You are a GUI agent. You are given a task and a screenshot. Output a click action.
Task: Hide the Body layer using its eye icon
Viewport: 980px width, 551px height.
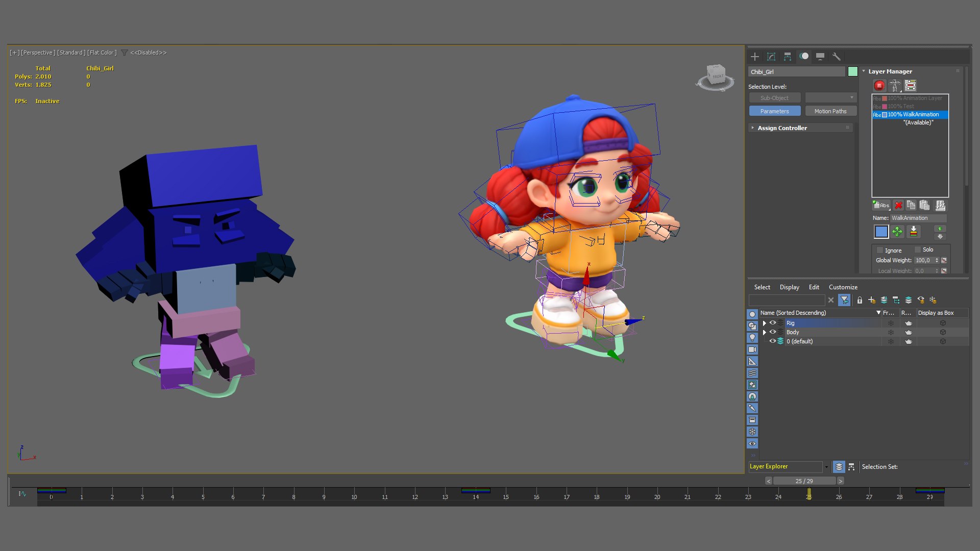click(773, 332)
